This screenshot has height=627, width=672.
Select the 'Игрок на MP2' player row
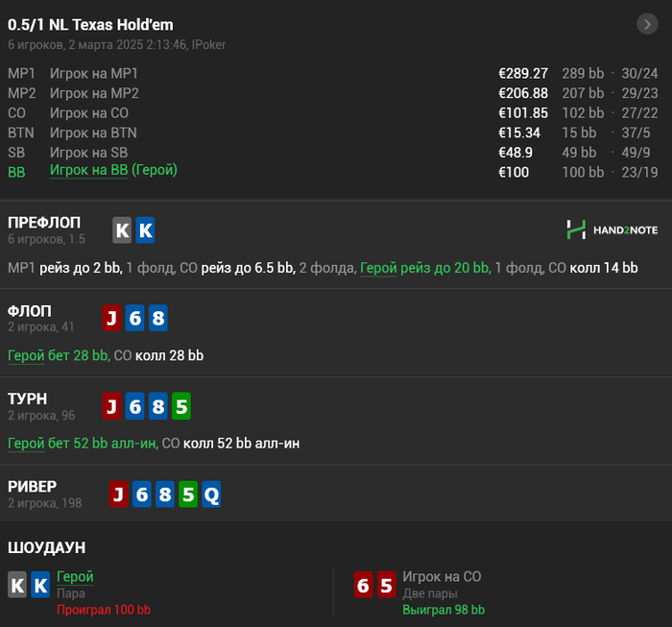pyautogui.click(x=332, y=93)
